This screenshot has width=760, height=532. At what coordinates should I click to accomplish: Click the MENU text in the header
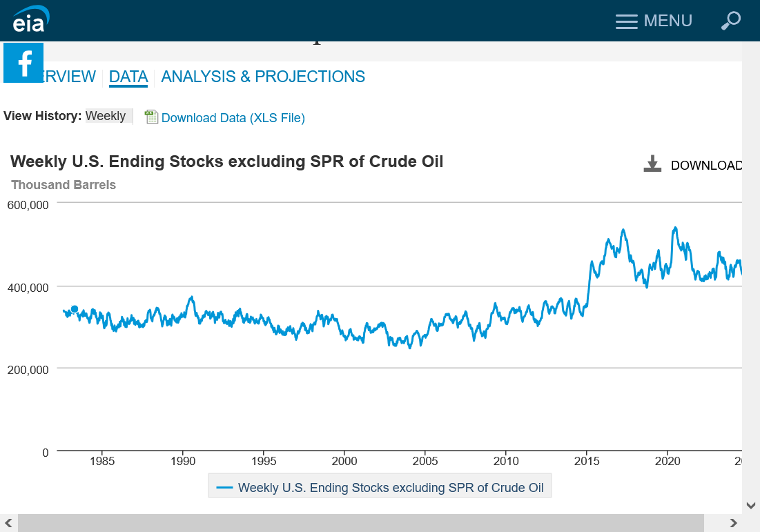point(668,21)
